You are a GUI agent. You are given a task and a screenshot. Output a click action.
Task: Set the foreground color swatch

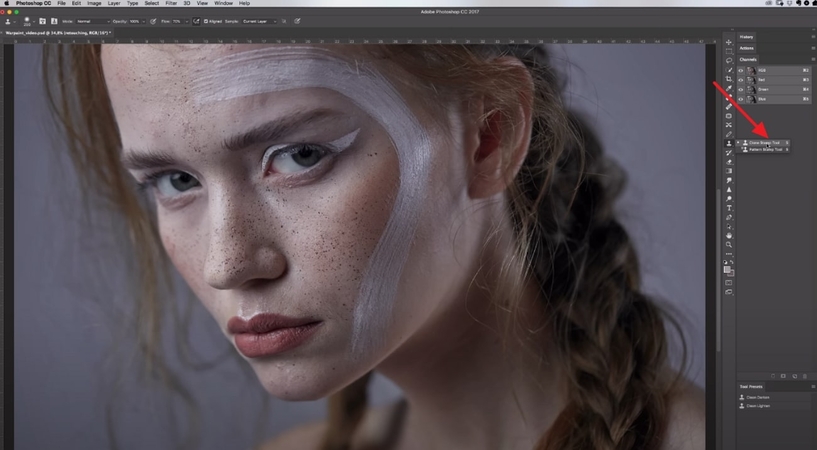coord(727,269)
